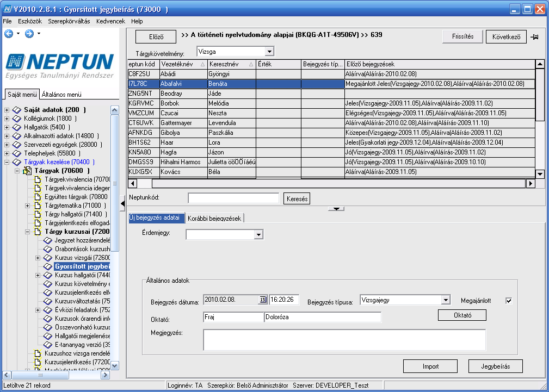Screen dimensions: 549x392
Task: Click the book icon of Szervezeti egységek
Action: click(17, 145)
